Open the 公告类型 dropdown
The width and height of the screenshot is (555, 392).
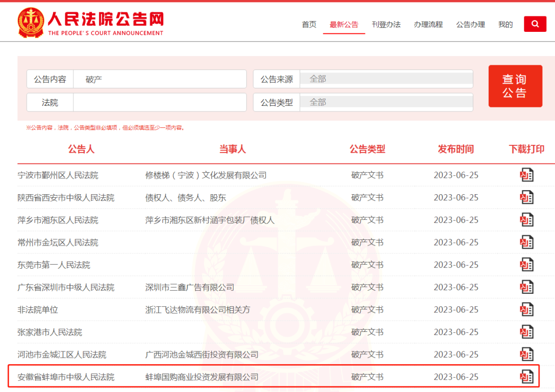tap(386, 102)
